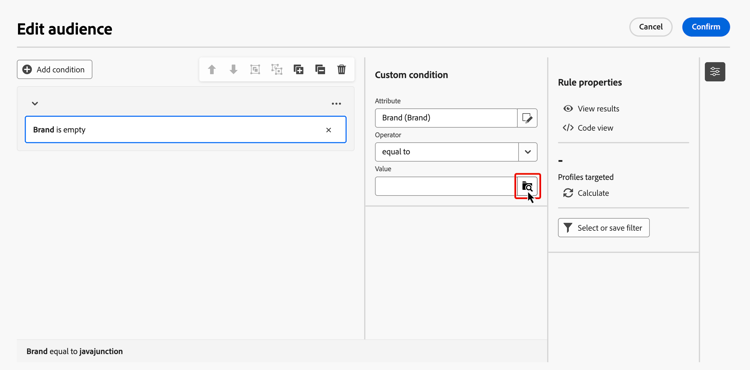
Task: Group the selected conditions icon
Action: click(x=255, y=70)
